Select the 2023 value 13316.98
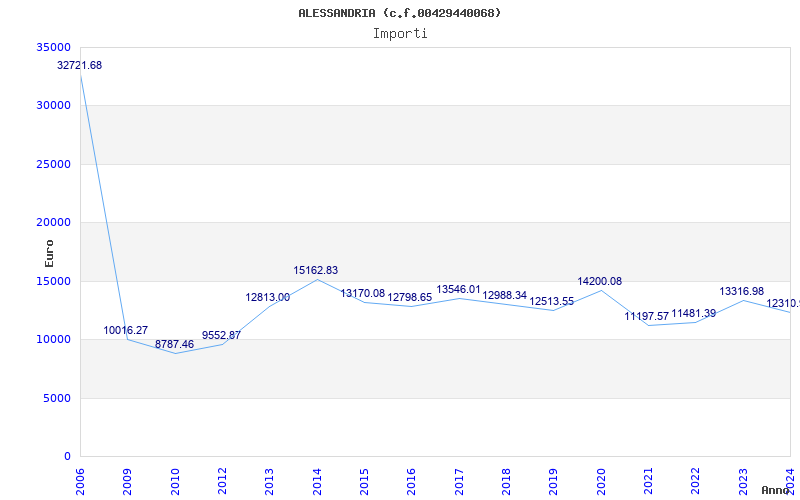Screen dimensions: 800x500 click(x=741, y=291)
